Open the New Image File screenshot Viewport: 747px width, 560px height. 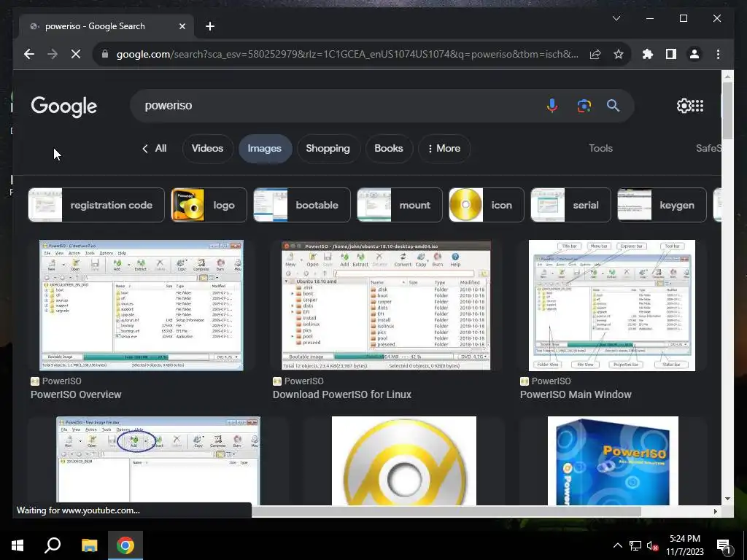[158, 461]
